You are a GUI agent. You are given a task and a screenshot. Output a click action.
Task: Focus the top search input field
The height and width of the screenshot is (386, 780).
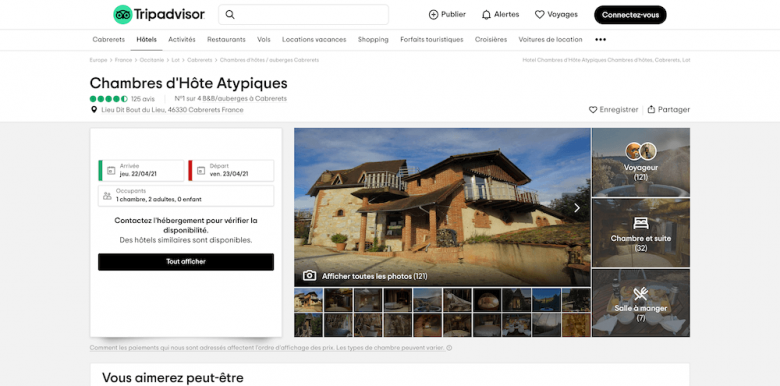(303, 14)
